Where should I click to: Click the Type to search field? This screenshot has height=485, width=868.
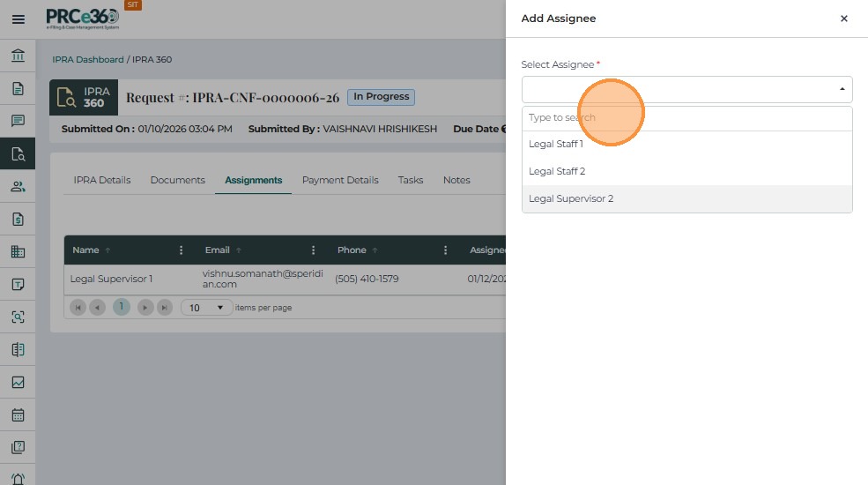pos(687,118)
